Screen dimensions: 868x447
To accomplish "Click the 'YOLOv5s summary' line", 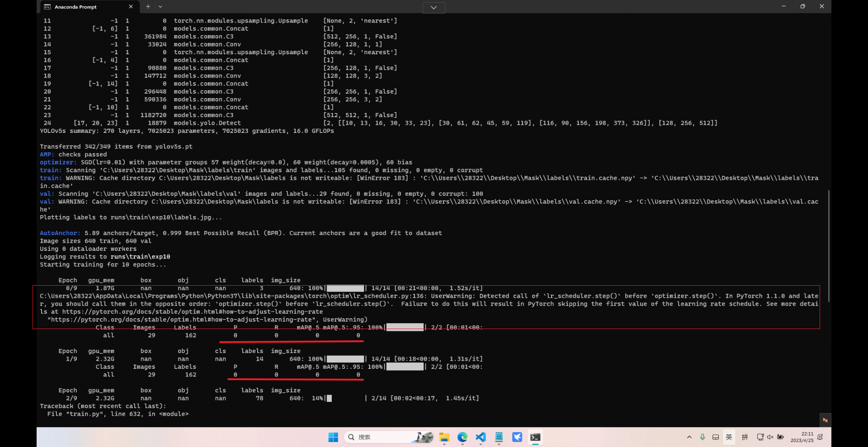I will point(187,131).
